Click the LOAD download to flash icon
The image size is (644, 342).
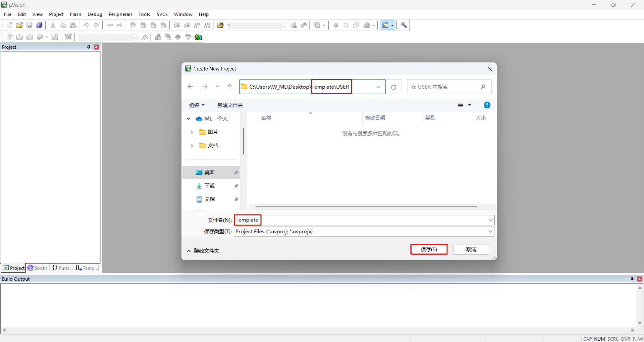click(x=68, y=37)
